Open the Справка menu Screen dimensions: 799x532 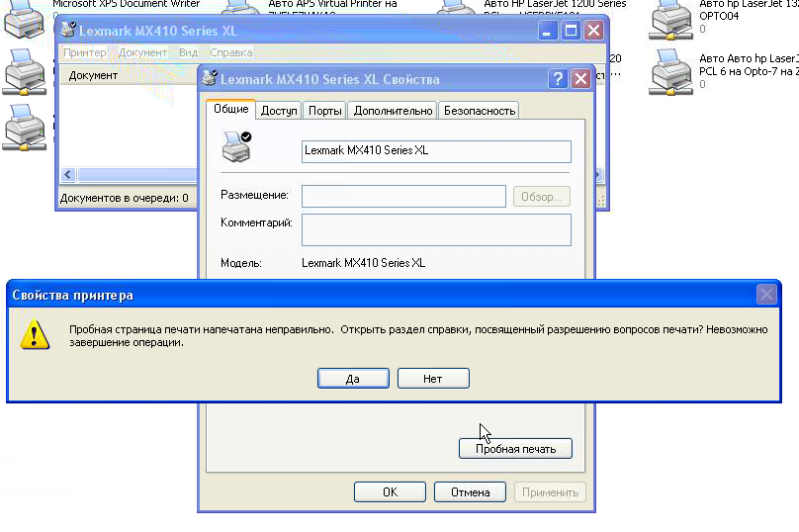pyautogui.click(x=230, y=52)
